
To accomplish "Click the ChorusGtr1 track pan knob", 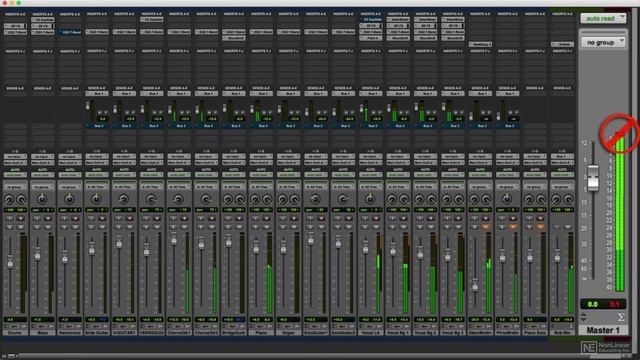I will pyautogui.click(x=178, y=199).
